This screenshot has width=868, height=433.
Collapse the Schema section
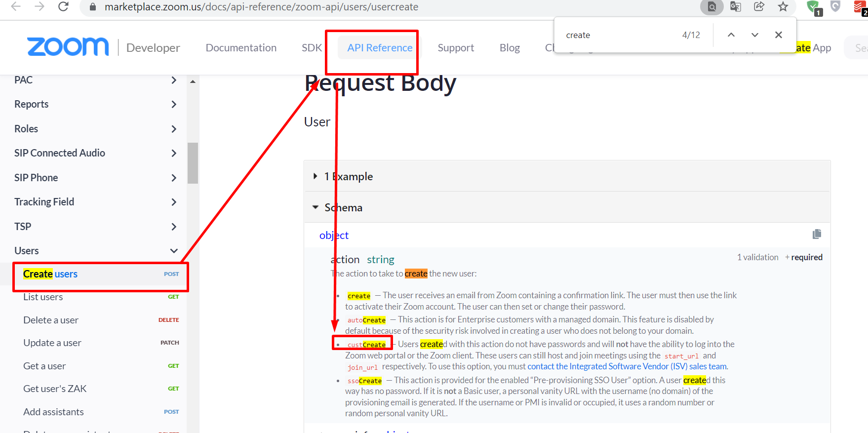coord(567,207)
